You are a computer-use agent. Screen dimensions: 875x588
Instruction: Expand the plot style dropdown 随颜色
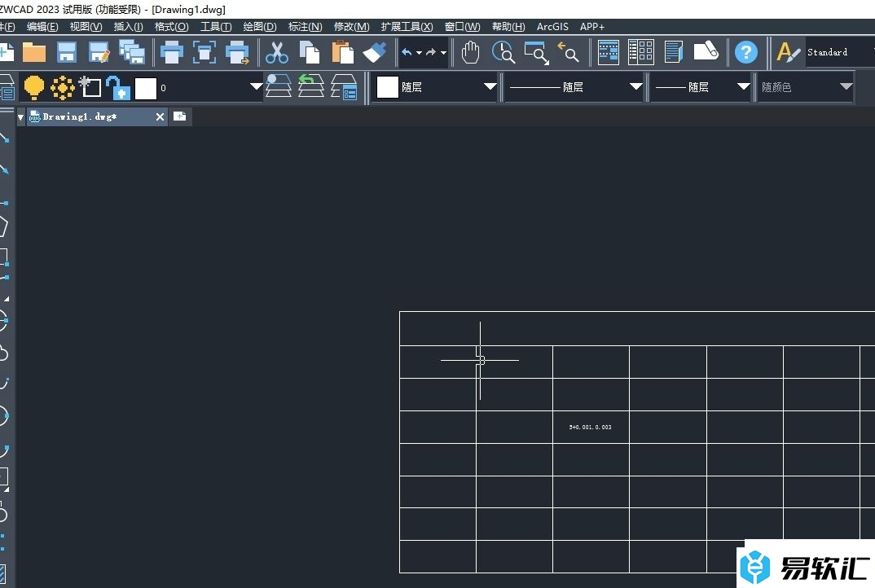[846, 86]
